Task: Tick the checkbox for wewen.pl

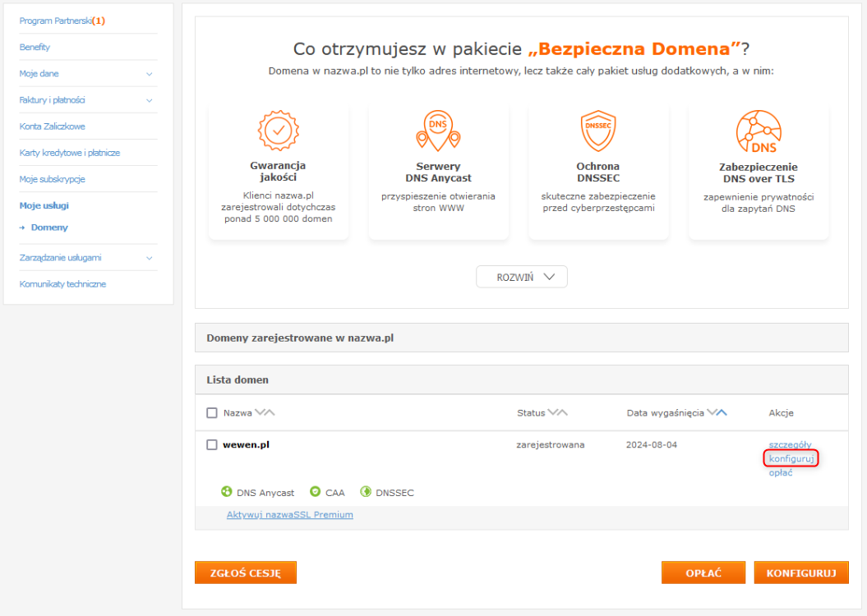Action: [212, 444]
